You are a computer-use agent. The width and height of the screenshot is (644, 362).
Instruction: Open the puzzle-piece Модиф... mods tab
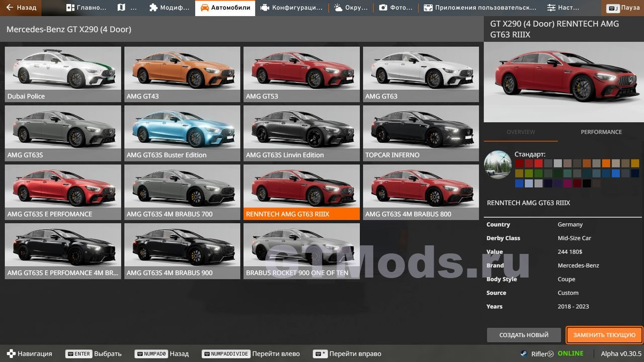point(170,8)
